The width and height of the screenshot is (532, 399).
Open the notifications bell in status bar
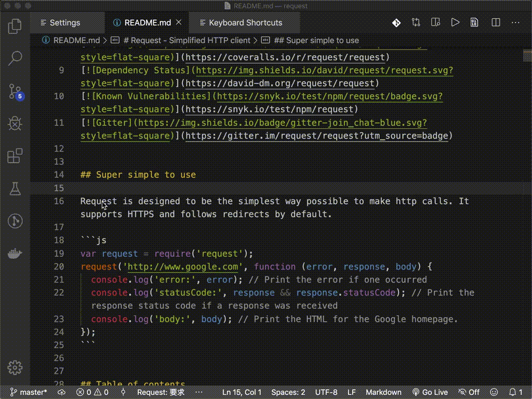[516, 392]
